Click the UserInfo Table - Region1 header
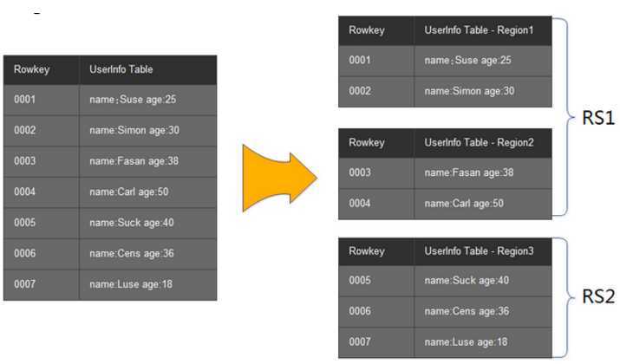Screen dimensions: 620x364 pyautogui.click(x=479, y=30)
